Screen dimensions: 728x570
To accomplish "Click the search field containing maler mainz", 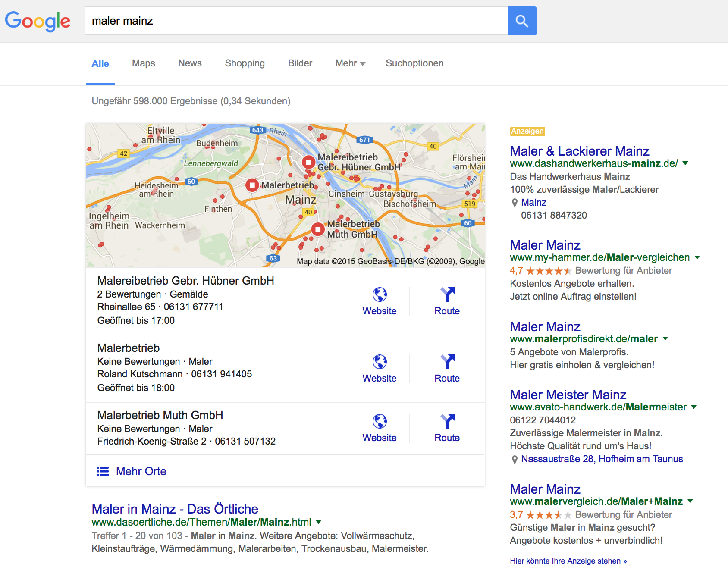I will tap(297, 21).
